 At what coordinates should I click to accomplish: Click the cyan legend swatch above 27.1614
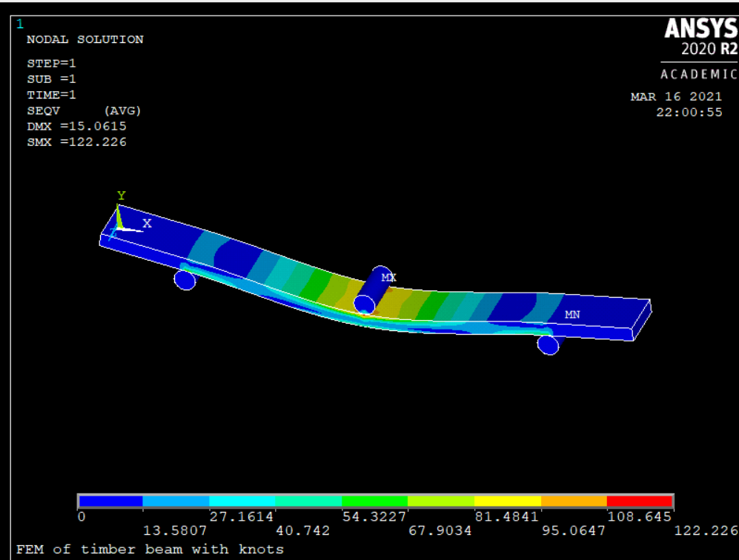(242, 501)
